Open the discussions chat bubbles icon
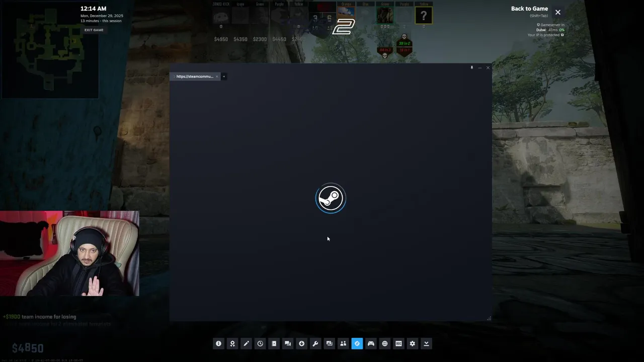This screenshot has height=362, width=644. point(288,343)
